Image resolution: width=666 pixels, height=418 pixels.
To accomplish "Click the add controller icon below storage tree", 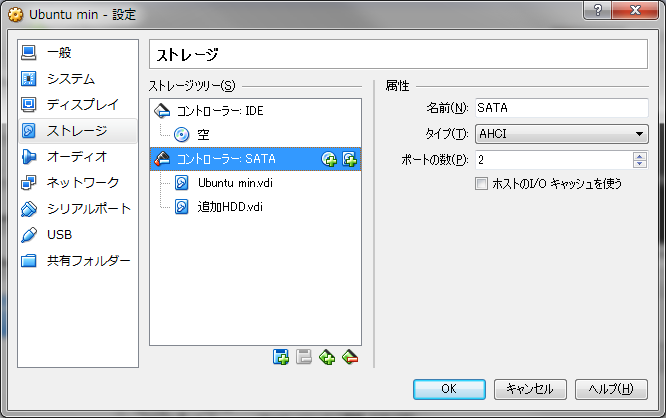I will tap(281, 357).
